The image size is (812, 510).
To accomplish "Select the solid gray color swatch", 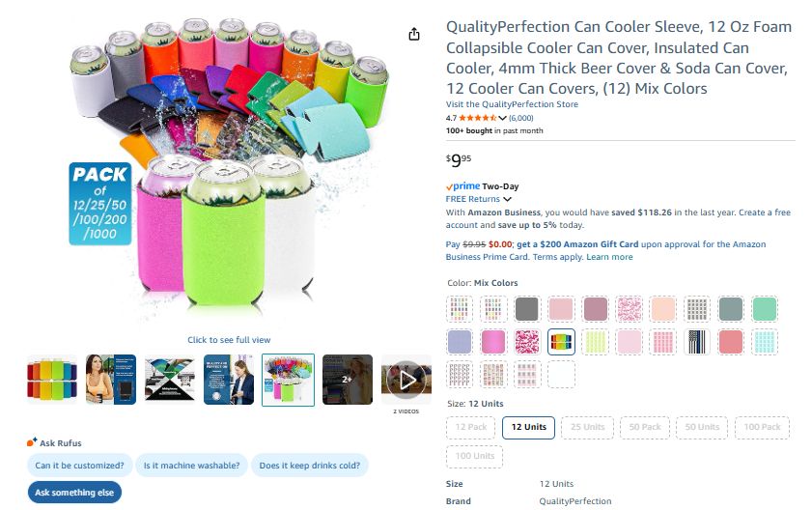I will point(526,309).
